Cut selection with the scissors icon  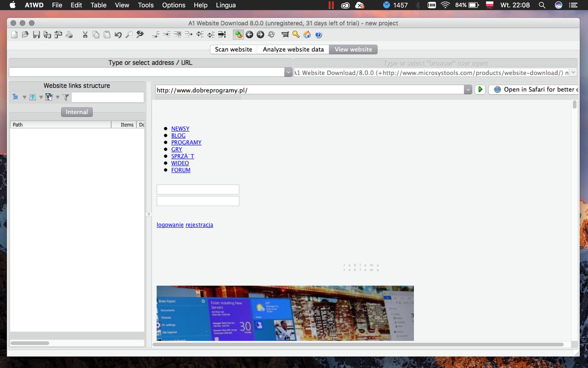(x=85, y=35)
